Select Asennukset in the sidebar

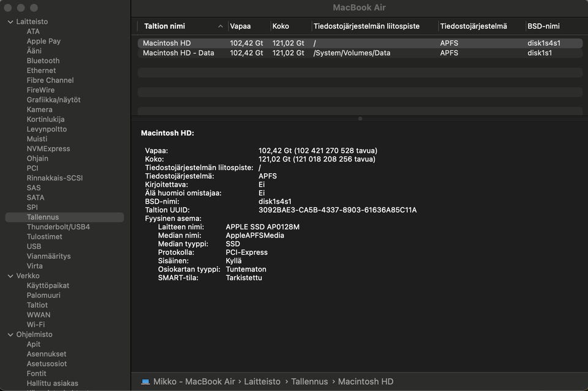(46, 354)
